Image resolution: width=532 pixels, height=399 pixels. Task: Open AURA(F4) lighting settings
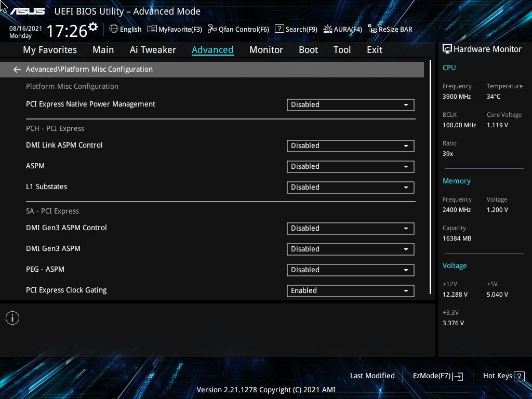343,29
